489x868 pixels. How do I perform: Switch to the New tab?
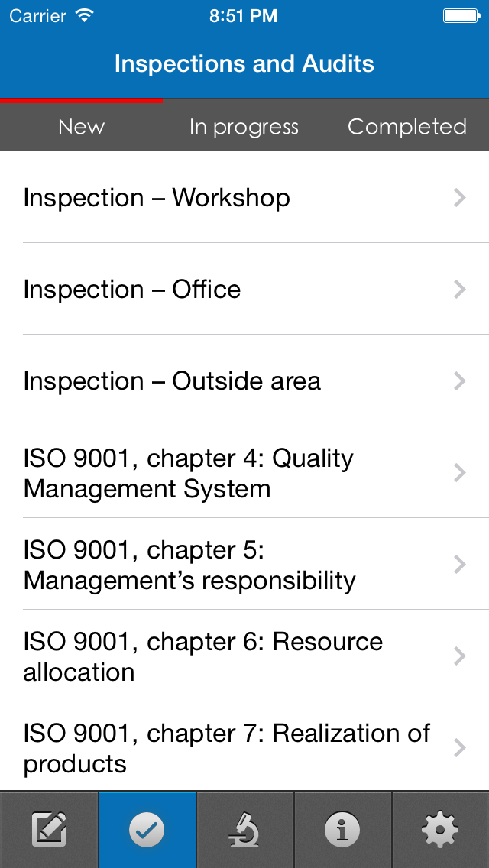pyautogui.click(x=82, y=127)
